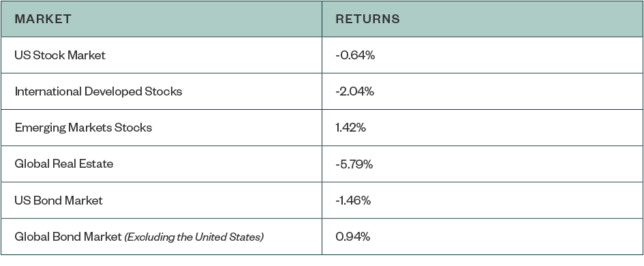Click the word Bond in US Bond Market
The height and width of the screenshot is (266, 644).
(44, 201)
